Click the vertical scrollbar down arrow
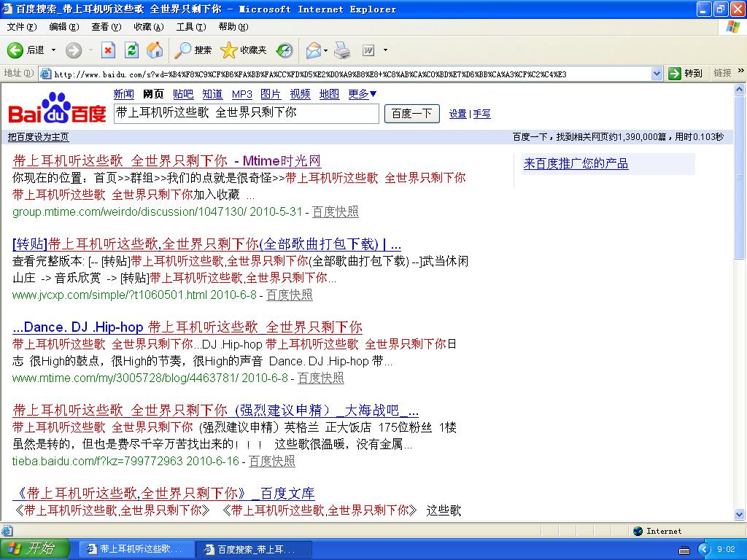The image size is (747, 560). [740, 514]
